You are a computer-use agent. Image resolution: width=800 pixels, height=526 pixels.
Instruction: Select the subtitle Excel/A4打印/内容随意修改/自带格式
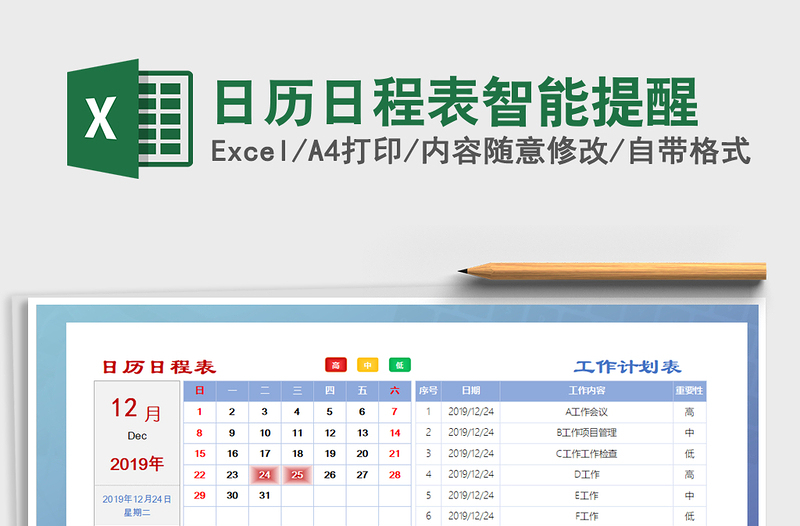(x=481, y=152)
